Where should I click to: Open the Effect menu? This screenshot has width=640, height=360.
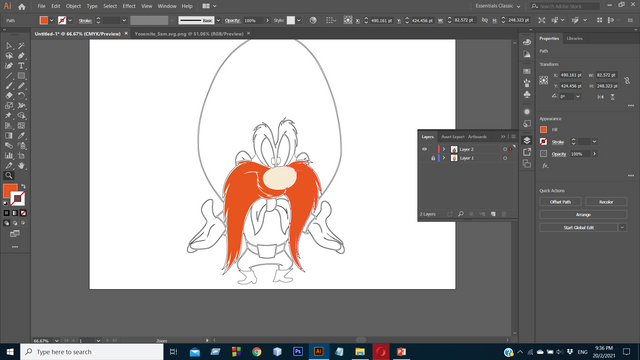coord(129,6)
